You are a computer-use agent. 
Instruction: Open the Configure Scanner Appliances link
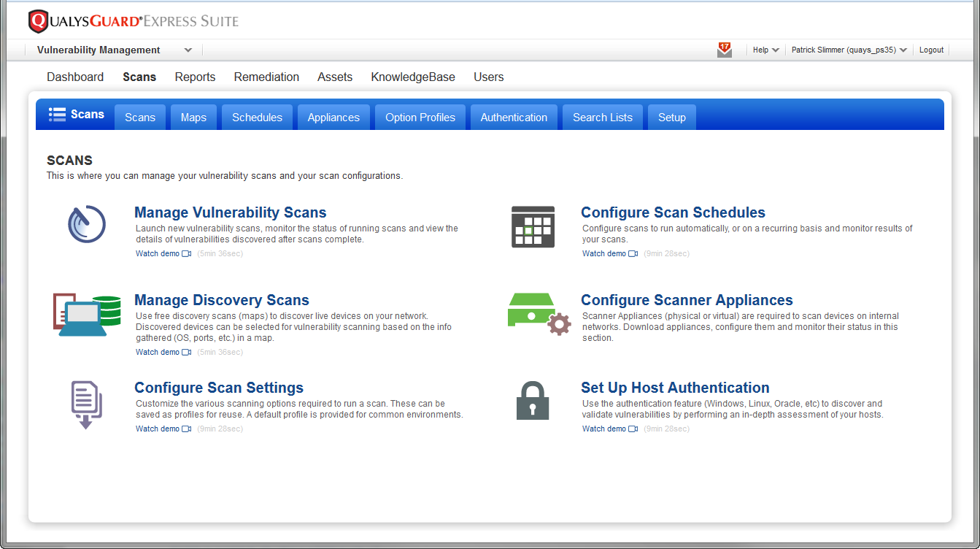click(x=687, y=300)
